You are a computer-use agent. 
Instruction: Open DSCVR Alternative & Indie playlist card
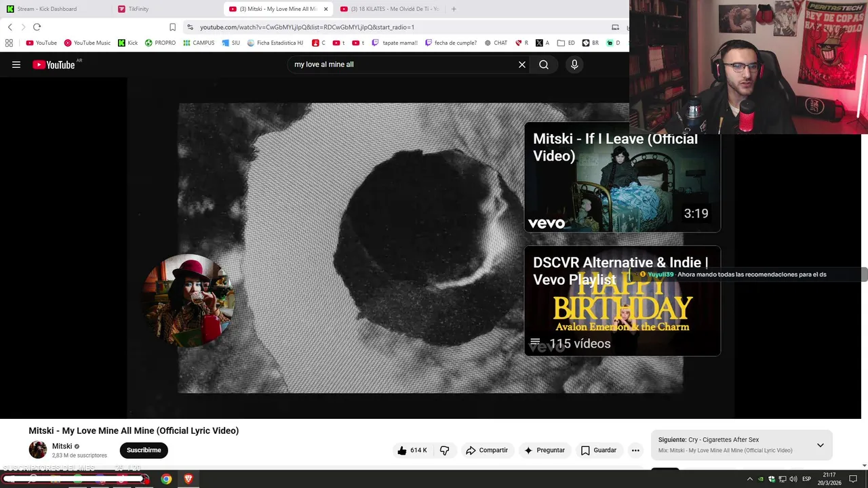[x=622, y=301]
